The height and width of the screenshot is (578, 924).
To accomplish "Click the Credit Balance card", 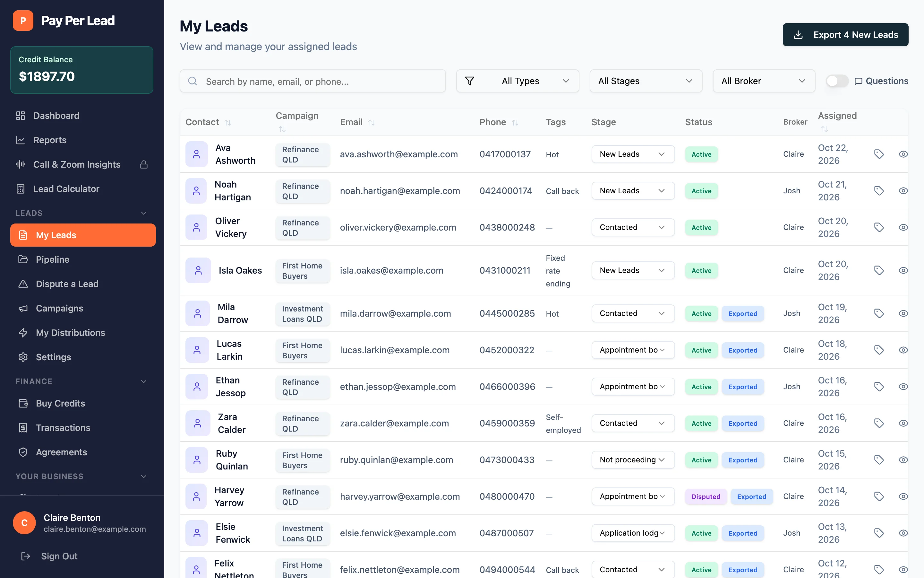I will click(x=82, y=70).
